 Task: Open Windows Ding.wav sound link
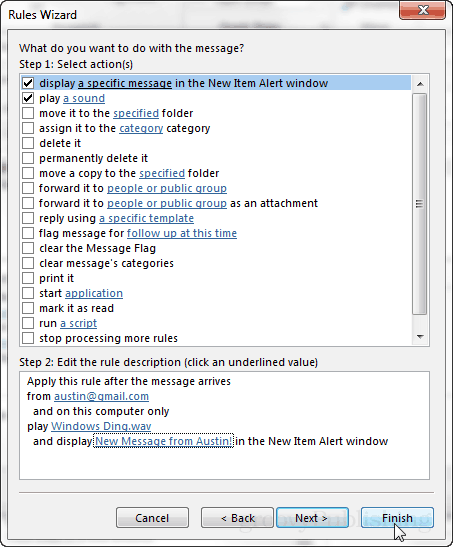[x=101, y=426]
